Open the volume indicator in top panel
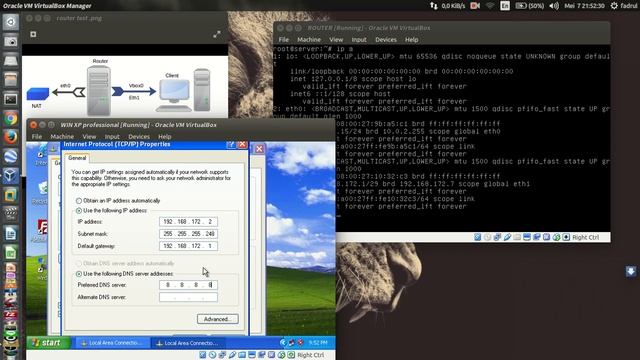Viewport: 640px width, 360px height. click(x=554, y=6)
